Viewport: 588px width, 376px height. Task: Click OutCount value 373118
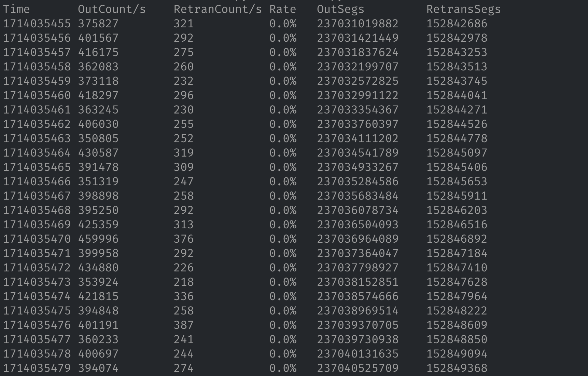pyautogui.click(x=98, y=81)
